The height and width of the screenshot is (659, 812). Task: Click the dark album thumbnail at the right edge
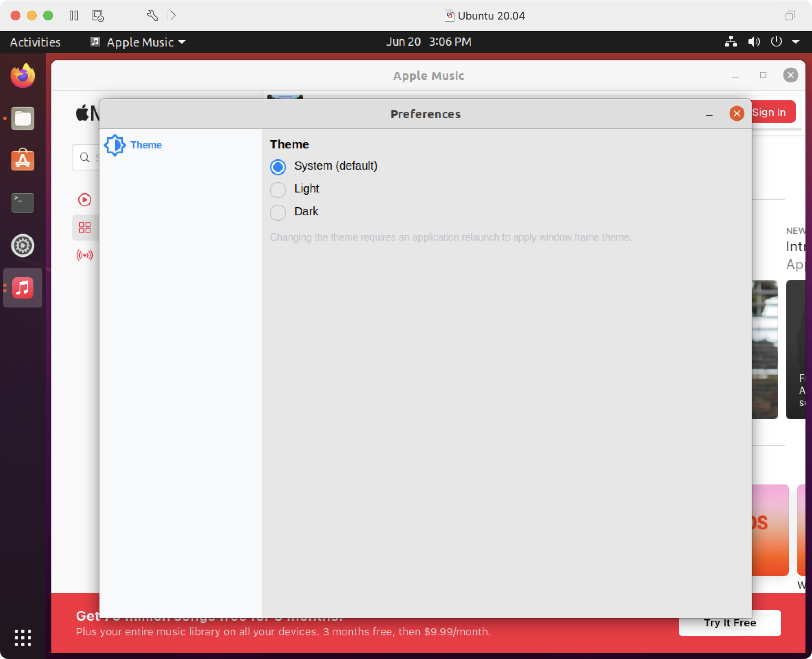(796, 349)
